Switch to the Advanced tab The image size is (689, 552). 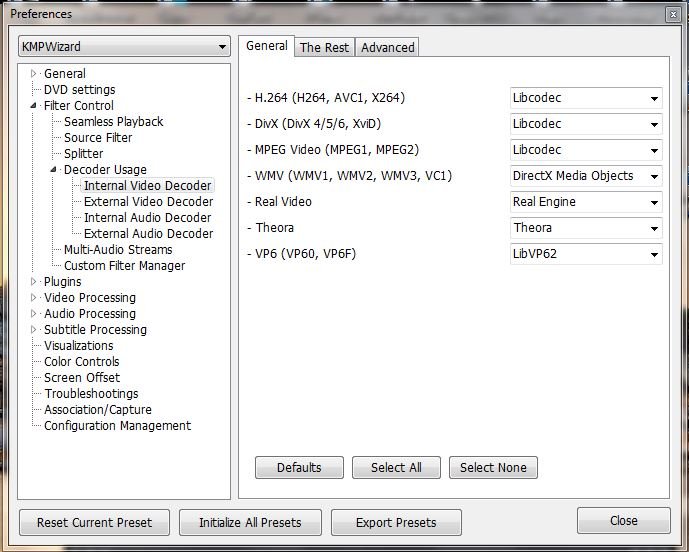tap(387, 47)
